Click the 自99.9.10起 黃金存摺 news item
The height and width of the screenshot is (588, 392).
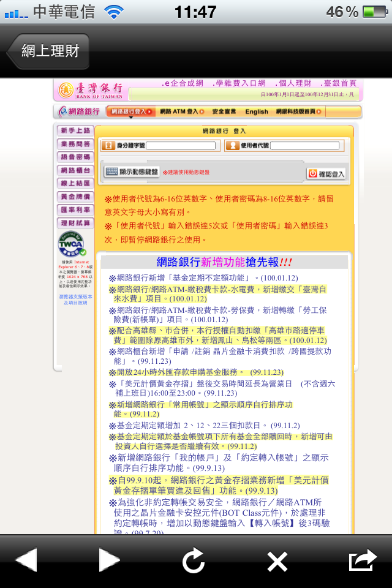click(x=219, y=485)
